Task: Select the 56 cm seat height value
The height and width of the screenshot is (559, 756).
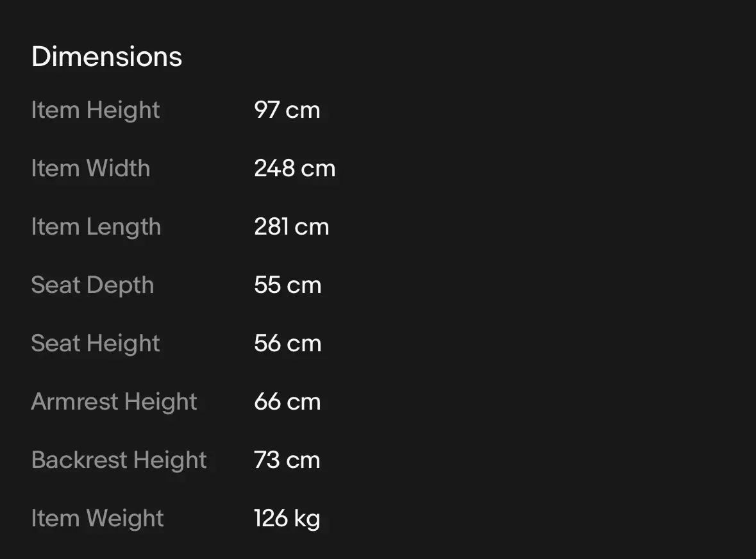Action: tap(287, 344)
